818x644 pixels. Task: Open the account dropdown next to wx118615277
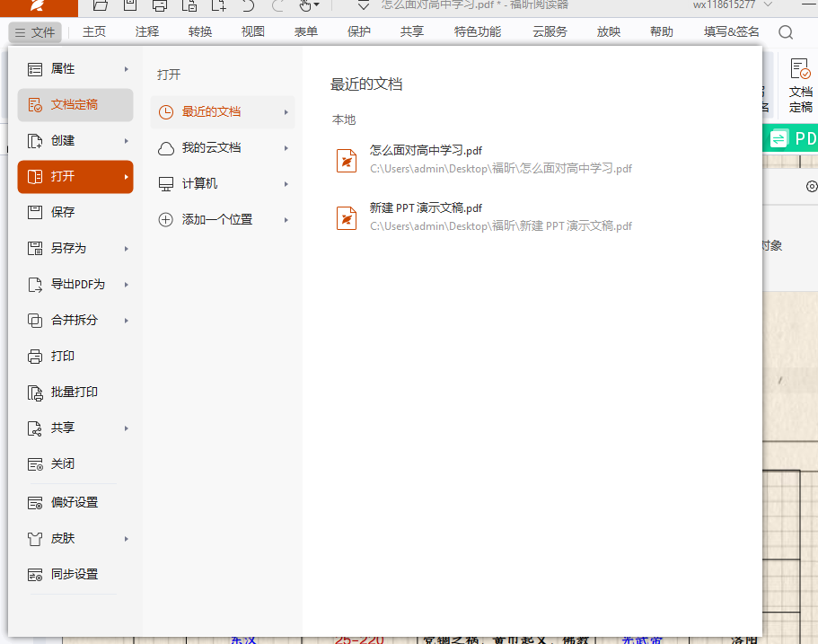769,5
